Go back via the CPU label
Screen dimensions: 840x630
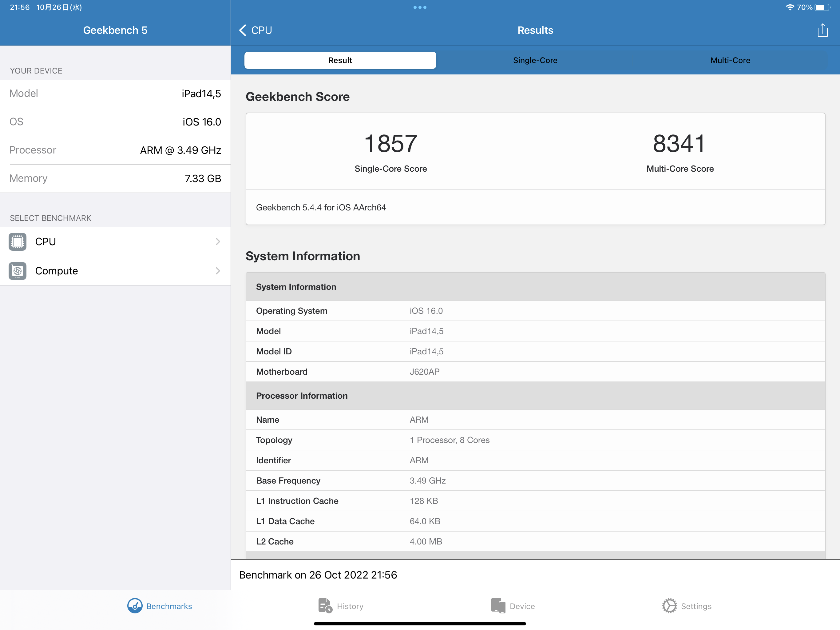[x=262, y=30]
